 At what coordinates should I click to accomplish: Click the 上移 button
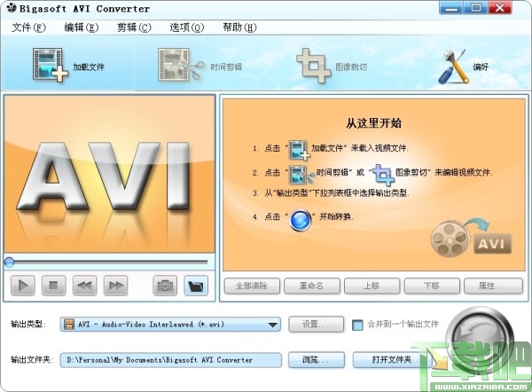pos(372,286)
